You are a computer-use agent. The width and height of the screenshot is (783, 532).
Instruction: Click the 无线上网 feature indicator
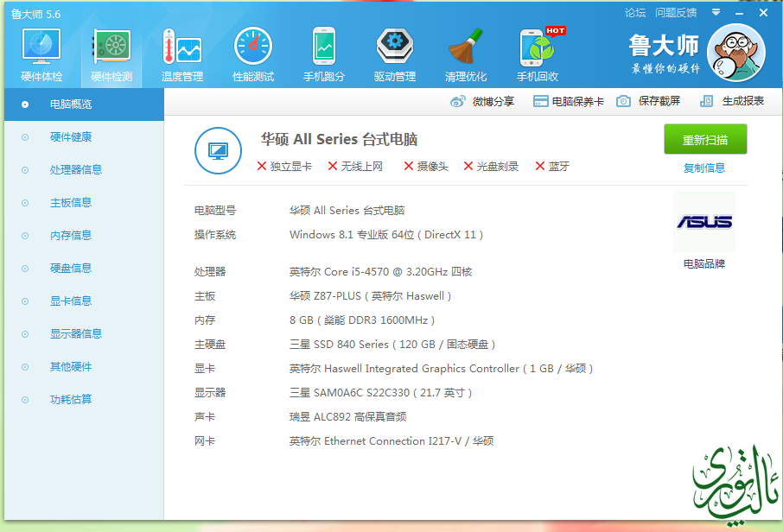(x=355, y=167)
